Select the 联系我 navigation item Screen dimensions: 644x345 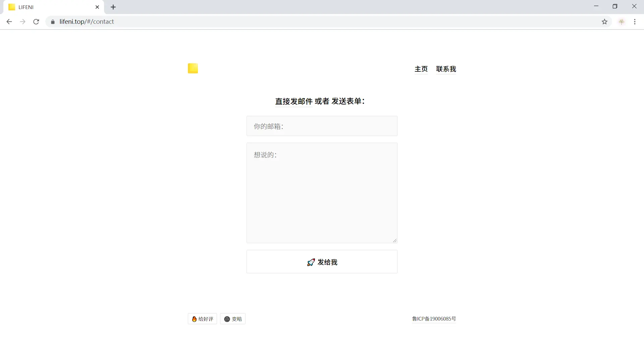(446, 69)
